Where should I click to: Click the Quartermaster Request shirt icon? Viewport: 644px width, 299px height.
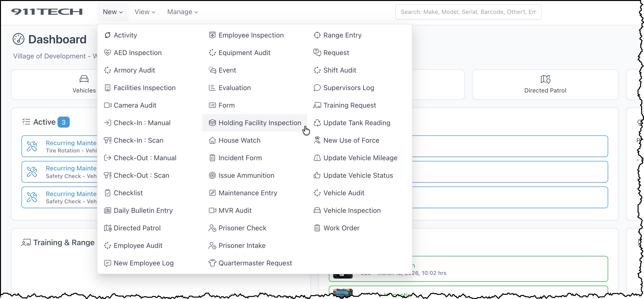(x=212, y=263)
